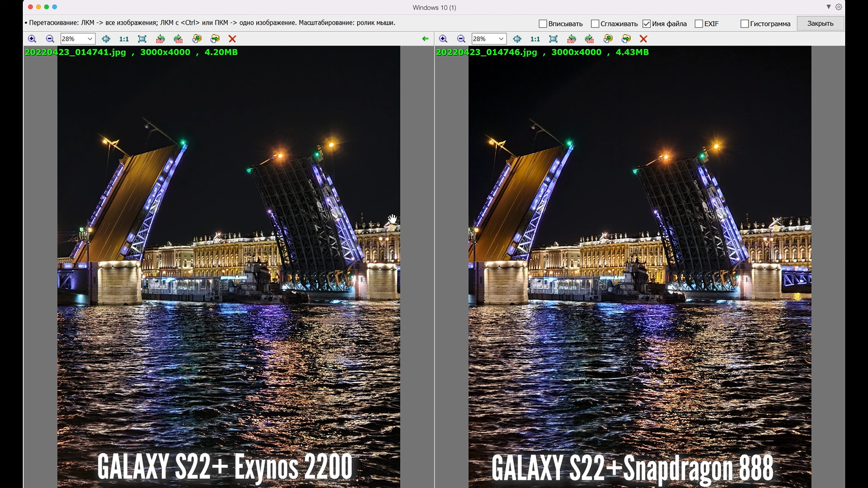Expand the title bar dropdown triangle
The image size is (868, 488).
pos(828,7)
